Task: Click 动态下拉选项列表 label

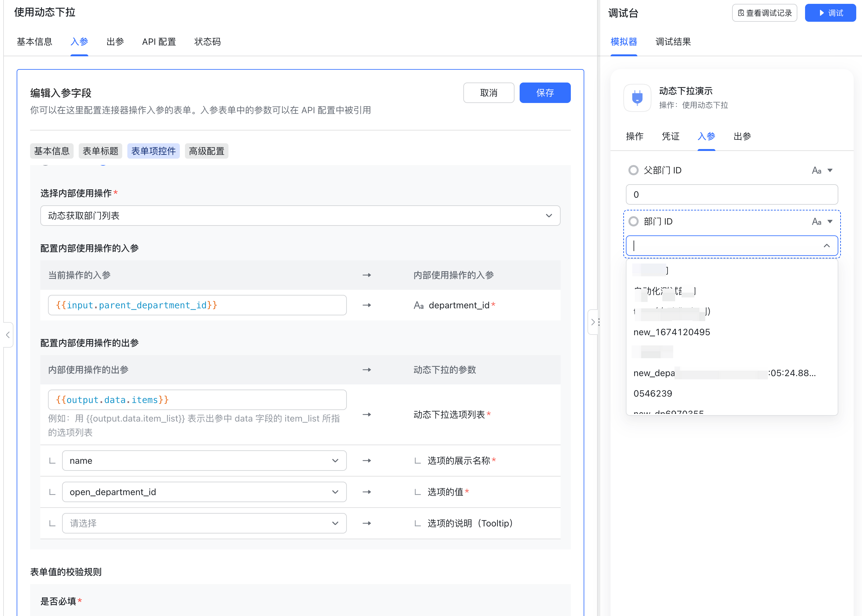Action: coord(449,415)
